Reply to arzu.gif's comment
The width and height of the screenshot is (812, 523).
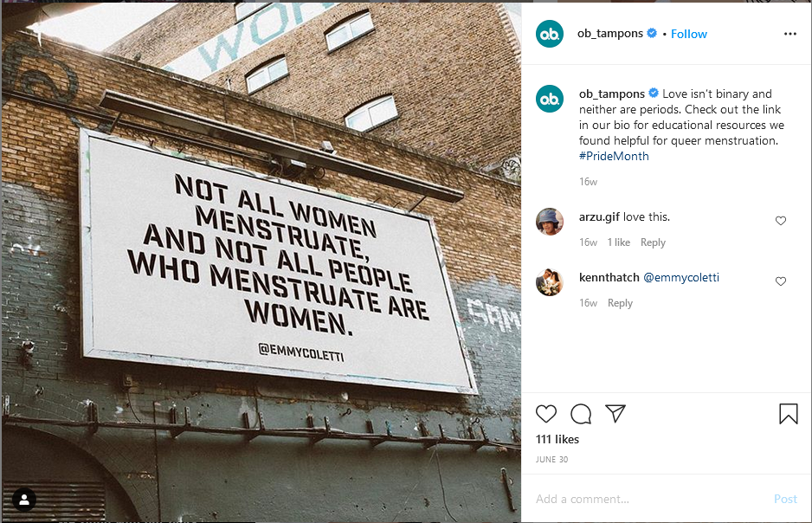pos(653,242)
